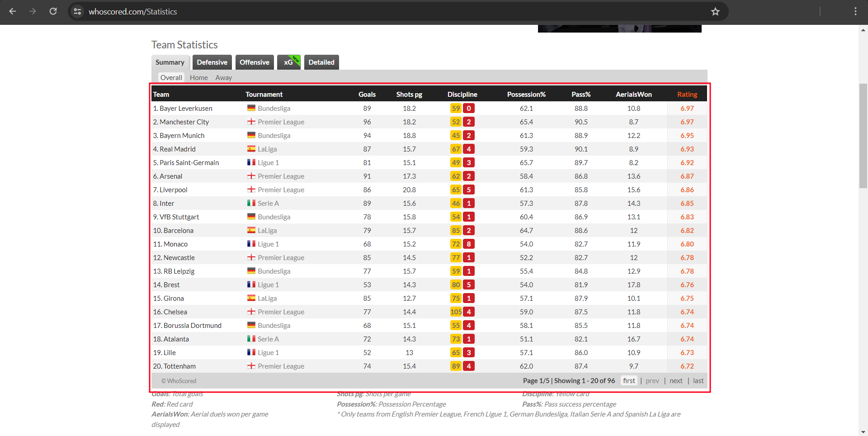Sort table by Team column
This screenshot has height=436, width=868.
tap(161, 95)
